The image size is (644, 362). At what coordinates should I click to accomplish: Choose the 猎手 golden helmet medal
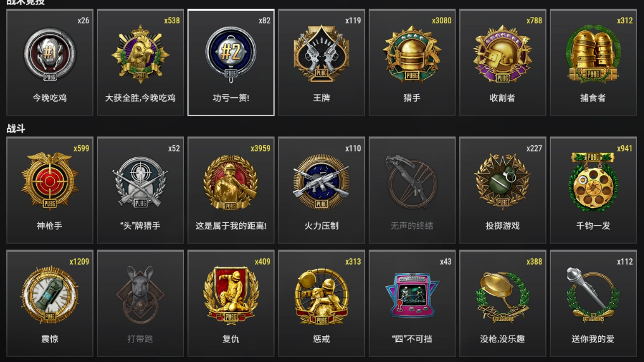click(x=412, y=63)
